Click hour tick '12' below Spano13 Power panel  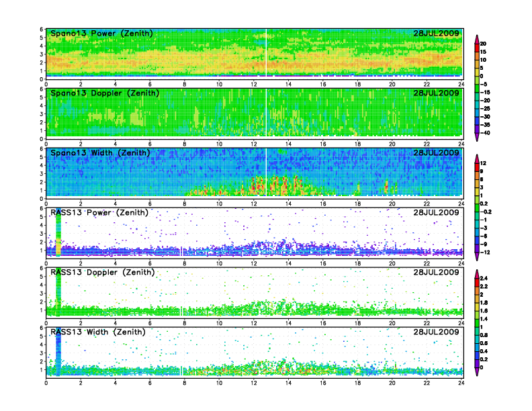pyautogui.click(x=254, y=85)
